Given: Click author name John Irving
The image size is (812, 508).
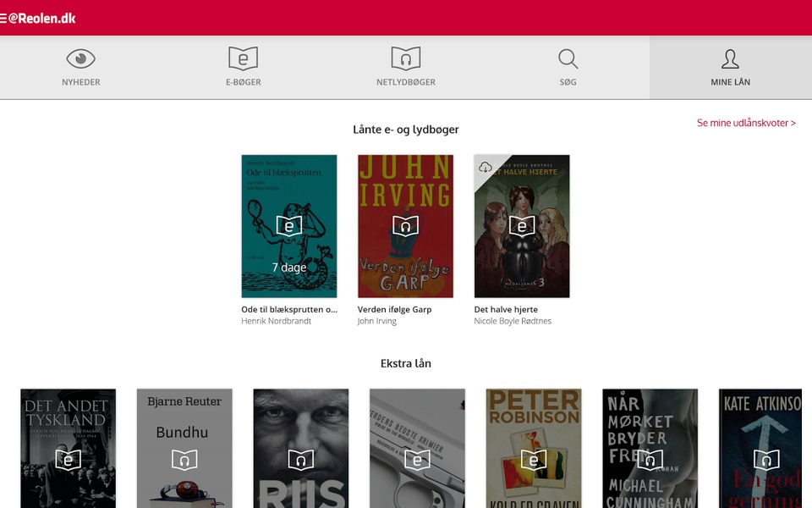Looking at the screenshot, I should tap(377, 321).
